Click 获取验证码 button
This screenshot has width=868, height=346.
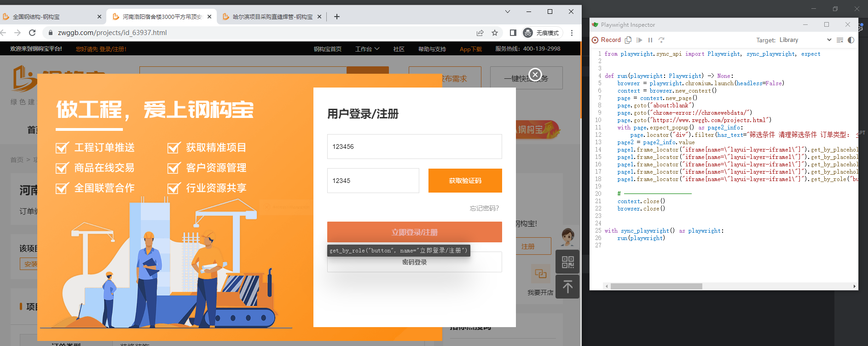465,181
